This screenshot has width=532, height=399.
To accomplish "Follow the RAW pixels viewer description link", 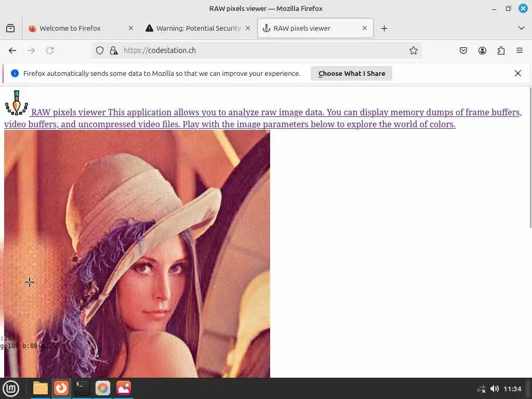I will click(x=263, y=118).
